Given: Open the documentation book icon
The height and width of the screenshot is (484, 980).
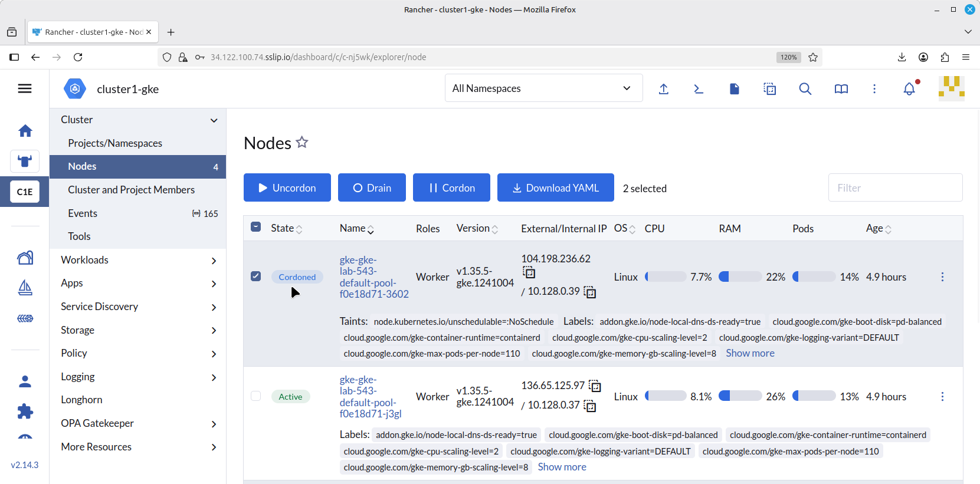Looking at the screenshot, I should [841, 88].
